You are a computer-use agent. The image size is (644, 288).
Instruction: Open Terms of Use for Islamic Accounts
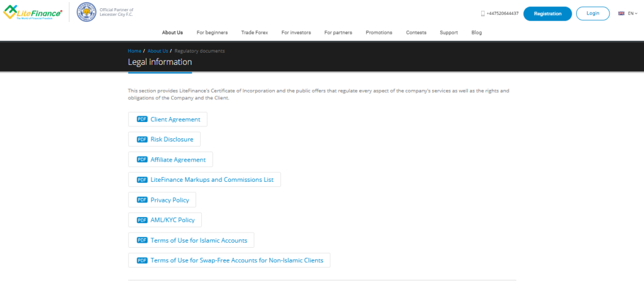pyautogui.click(x=199, y=240)
